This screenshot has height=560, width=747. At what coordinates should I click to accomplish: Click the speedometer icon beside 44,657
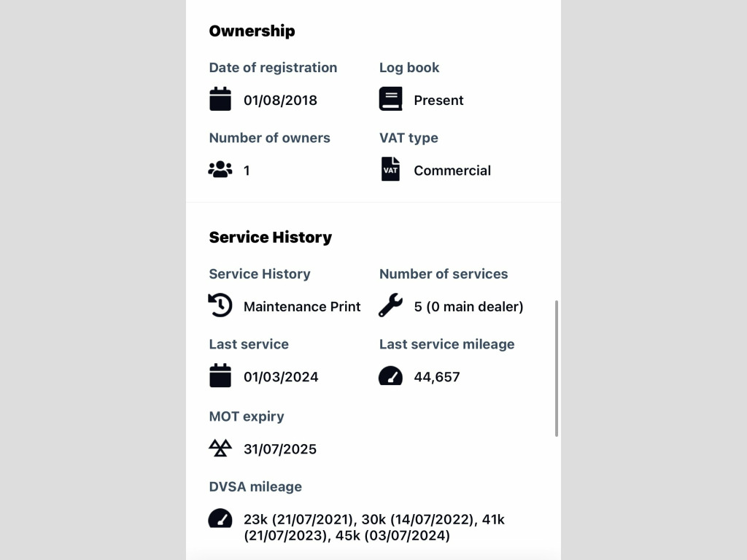(391, 376)
